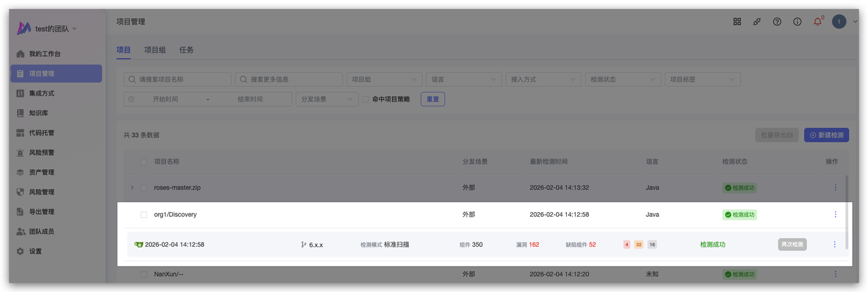Open the apps grid icon in header
Image resolution: width=868 pixels, height=292 pixels.
click(737, 22)
